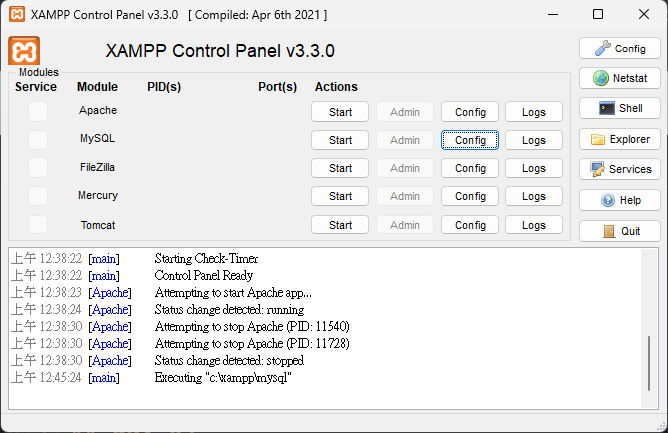The height and width of the screenshot is (433, 668).
Task: Open the Apache Config menu
Action: (470, 112)
